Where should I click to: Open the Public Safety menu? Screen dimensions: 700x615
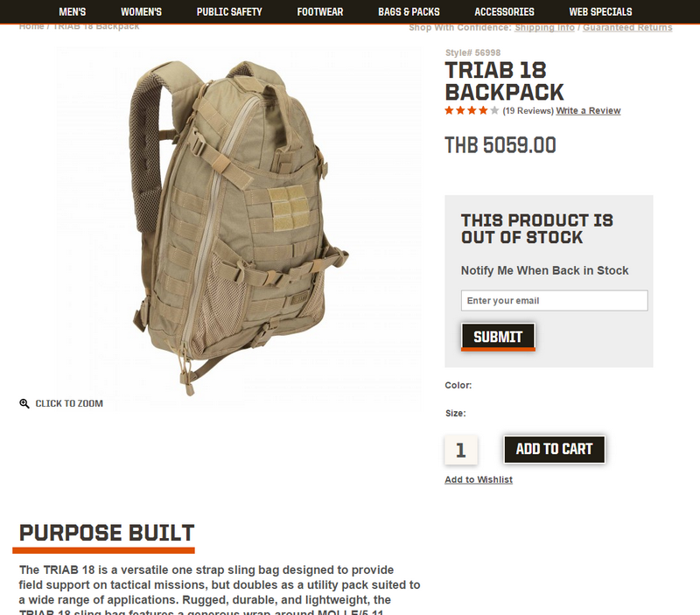tap(229, 12)
